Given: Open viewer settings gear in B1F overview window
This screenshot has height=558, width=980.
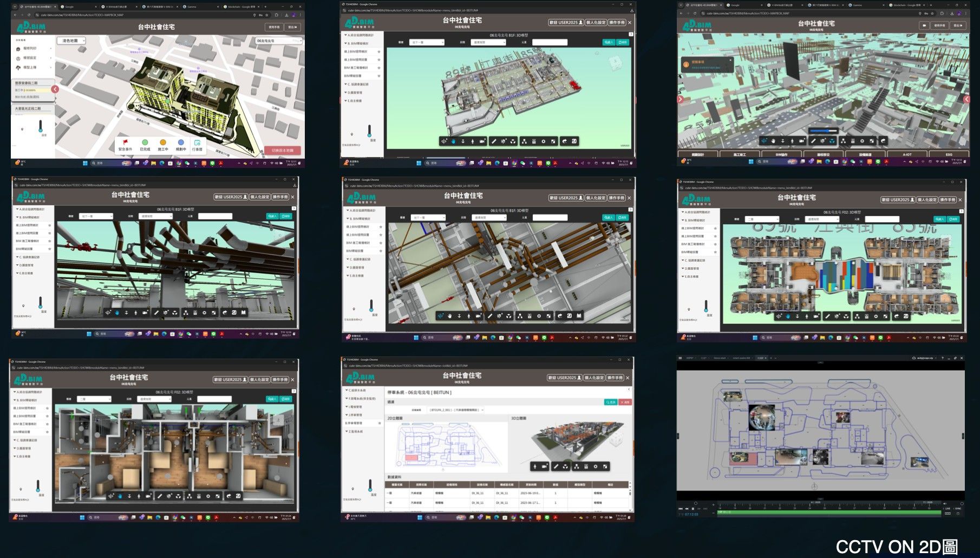Looking at the screenshot, I should click(544, 141).
